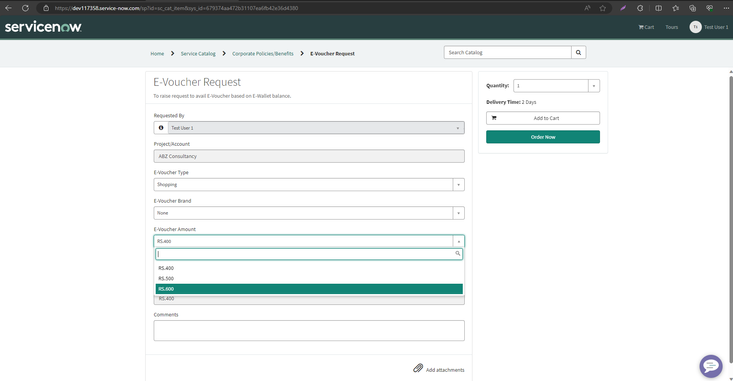Open the chat bubble widget

711,366
